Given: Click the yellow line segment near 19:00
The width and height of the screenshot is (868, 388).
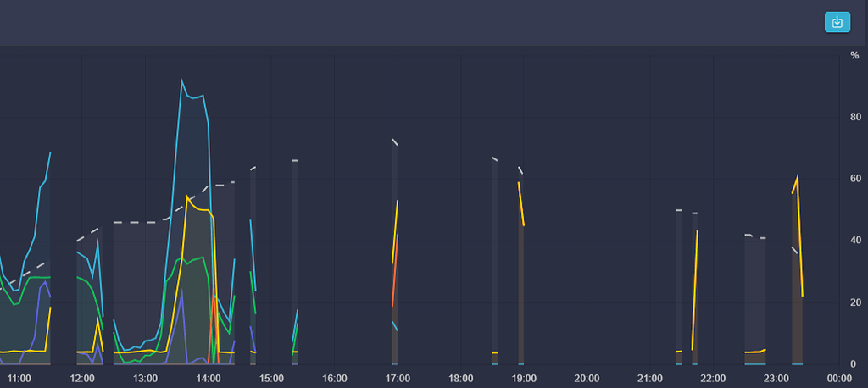Looking at the screenshot, I should (x=521, y=203).
